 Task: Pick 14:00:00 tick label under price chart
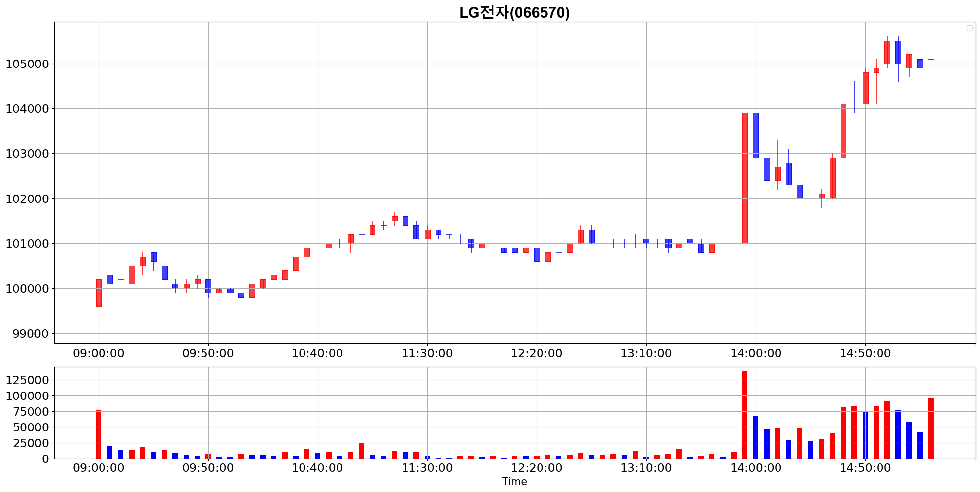[756, 354]
